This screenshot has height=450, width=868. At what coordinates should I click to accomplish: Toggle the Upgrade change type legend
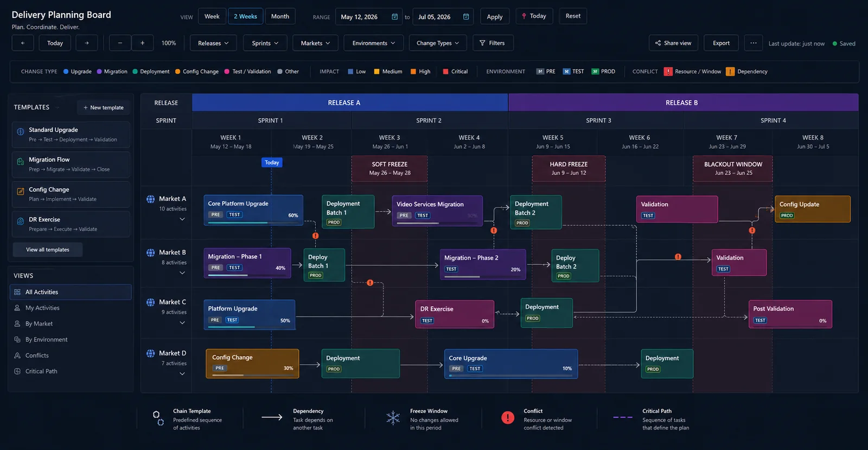(x=77, y=72)
